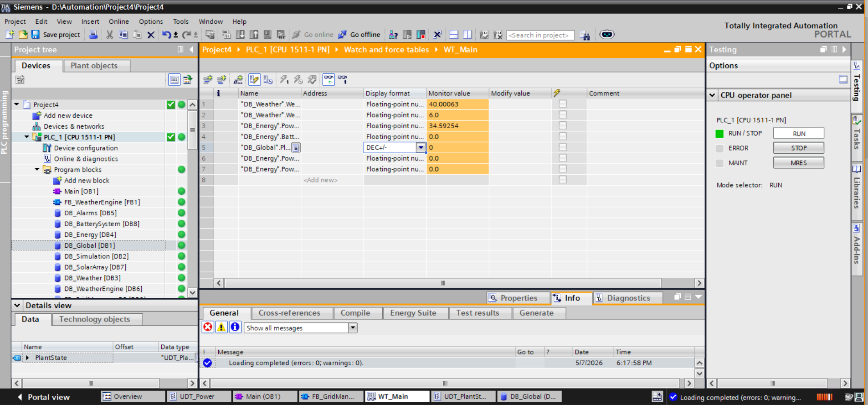
Task: Click the Print icon in toolbar
Action: 93,34
